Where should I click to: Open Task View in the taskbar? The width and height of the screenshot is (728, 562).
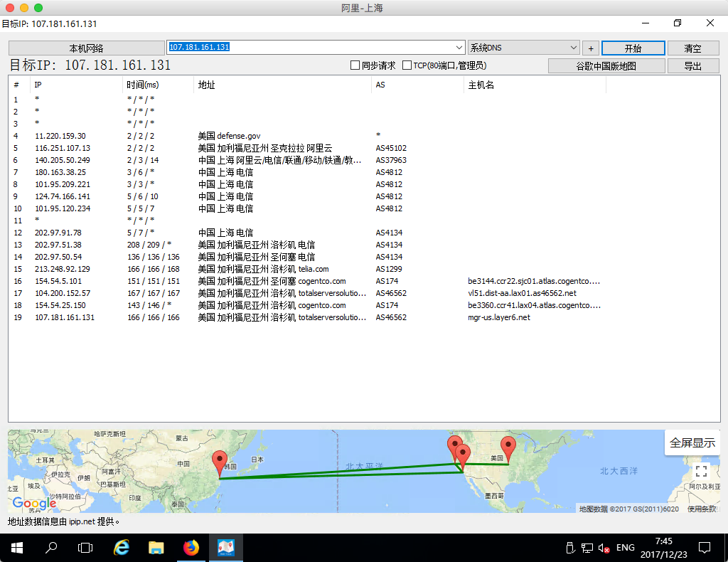tap(85, 548)
